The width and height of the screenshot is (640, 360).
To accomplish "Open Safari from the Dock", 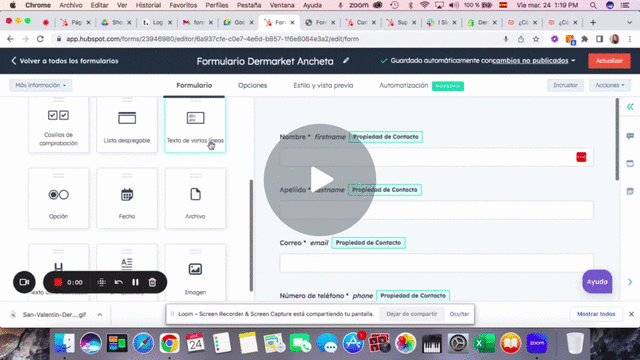I will point(143,343).
